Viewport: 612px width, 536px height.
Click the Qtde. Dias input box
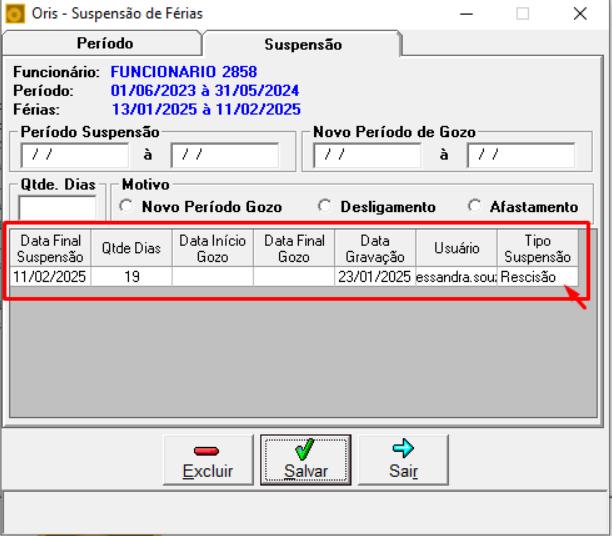point(57,207)
